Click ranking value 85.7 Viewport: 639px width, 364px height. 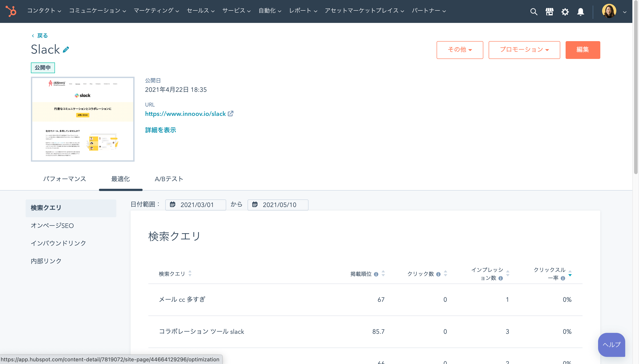tap(378, 332)
